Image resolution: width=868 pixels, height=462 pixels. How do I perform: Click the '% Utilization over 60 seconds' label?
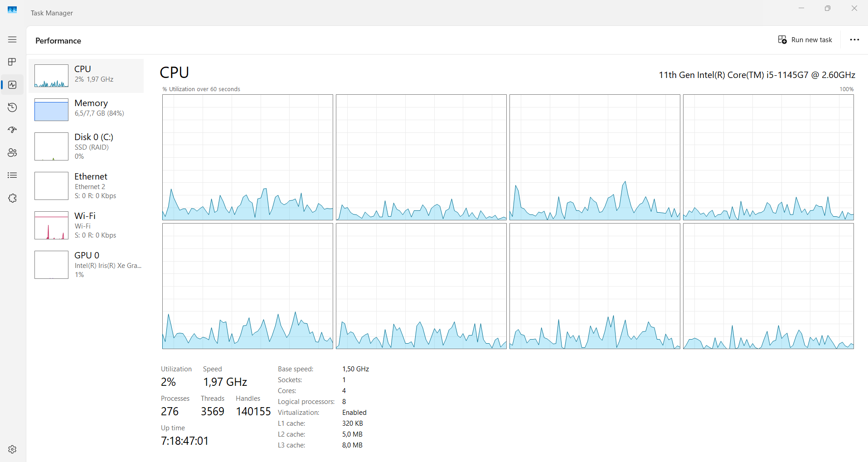coord(201,89)
